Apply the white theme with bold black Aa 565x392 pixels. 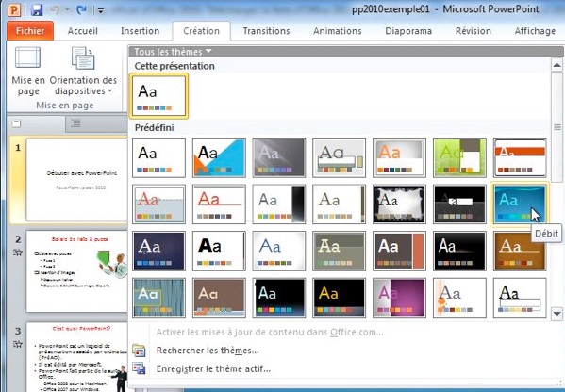[x=219, y=251]
